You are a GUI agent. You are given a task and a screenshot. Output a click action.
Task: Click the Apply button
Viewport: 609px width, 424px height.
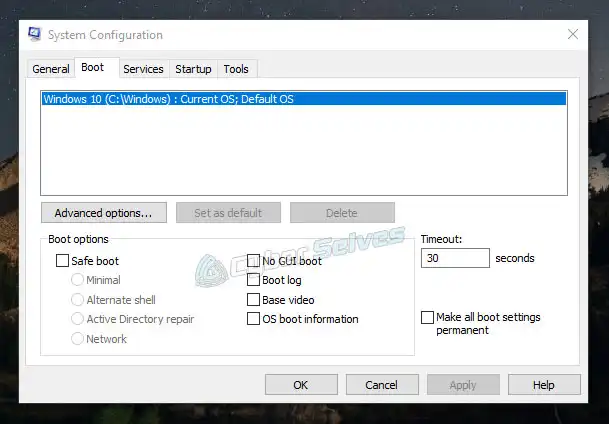tap(463, 385)
